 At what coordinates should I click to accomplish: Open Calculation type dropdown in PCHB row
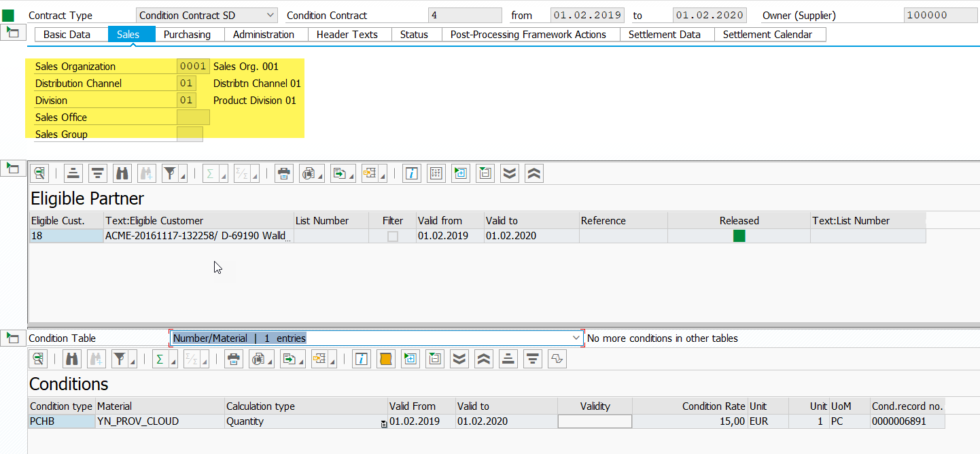(x=383, y=423)
